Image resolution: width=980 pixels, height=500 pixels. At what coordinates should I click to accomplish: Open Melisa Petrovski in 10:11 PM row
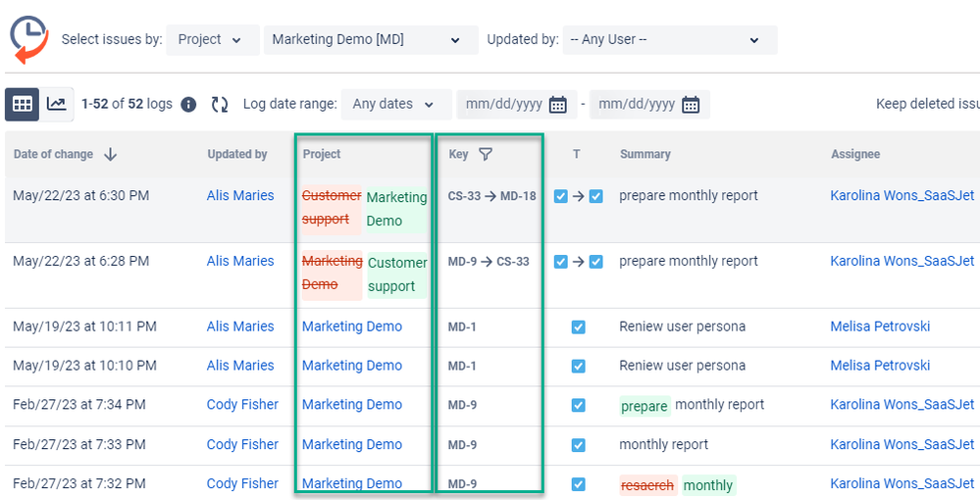(x=880, y=326)
